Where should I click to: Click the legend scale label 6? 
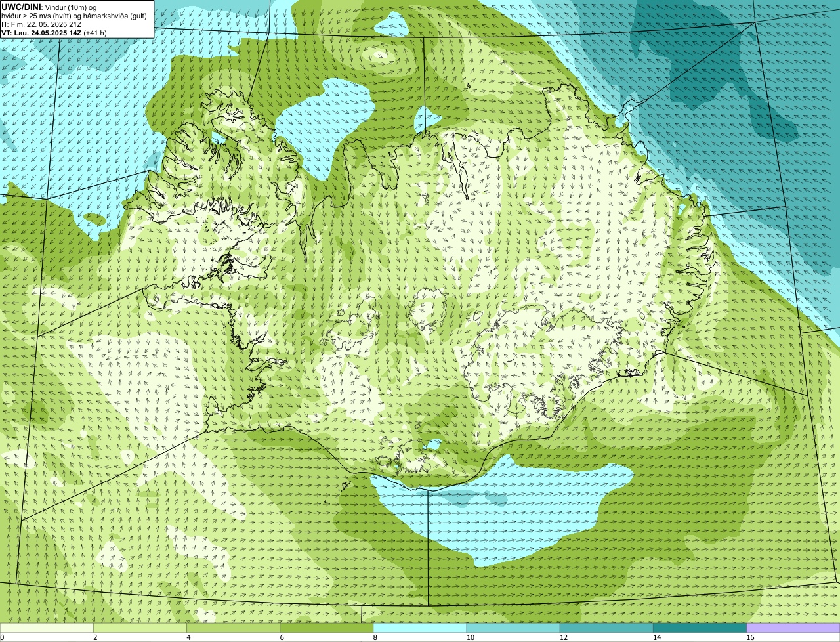pos(282,637)
